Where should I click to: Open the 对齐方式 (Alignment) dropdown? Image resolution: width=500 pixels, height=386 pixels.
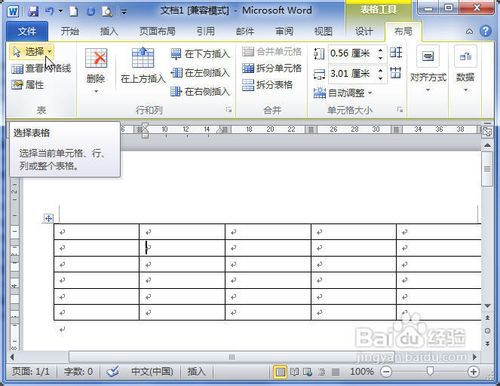[x=428, y=69]
